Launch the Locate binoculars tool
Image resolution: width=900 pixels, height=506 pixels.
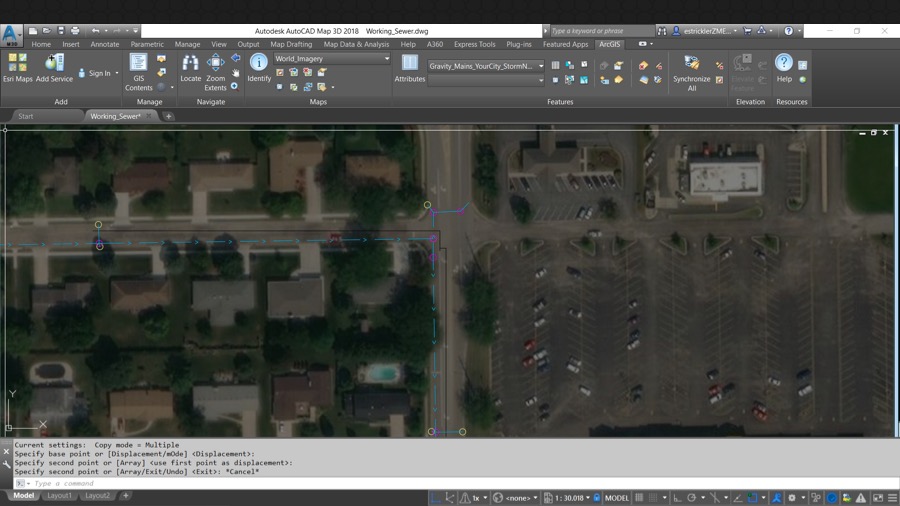coord(191,68)
